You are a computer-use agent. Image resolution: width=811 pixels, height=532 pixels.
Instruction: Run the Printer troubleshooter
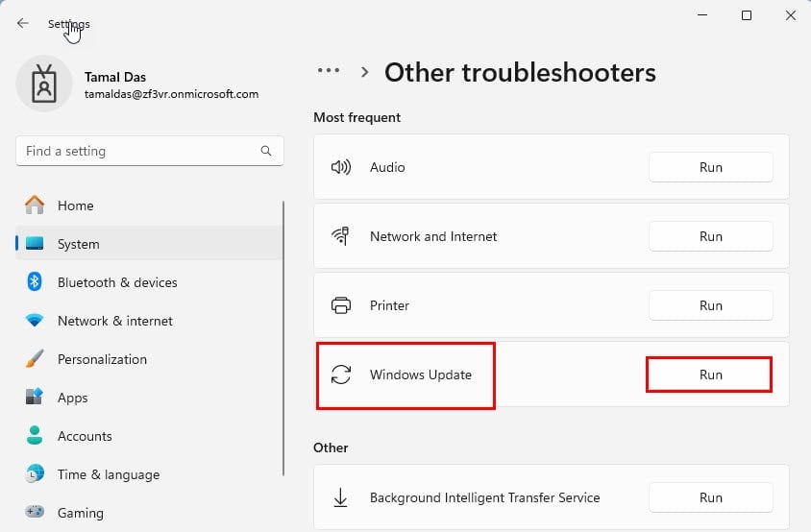point(711,305)
